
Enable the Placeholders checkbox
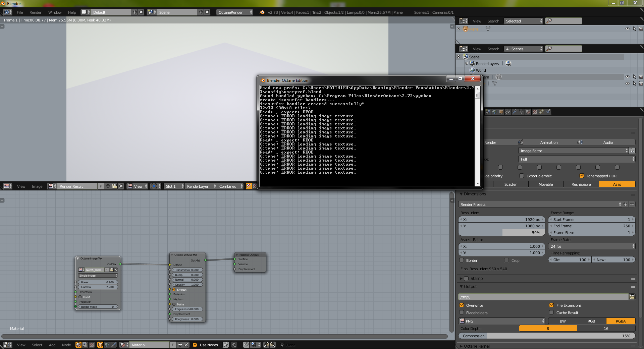(x=462, y=313)
